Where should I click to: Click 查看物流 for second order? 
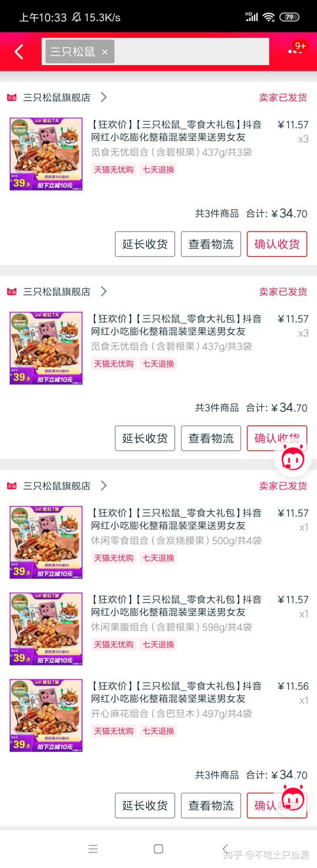[x=211, y=438]
